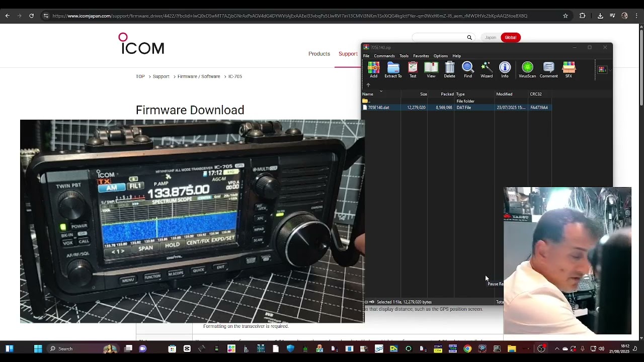Sort WinRAR list by Size column
The height and width of the screenshot is (362, 644).
point(414,94)
